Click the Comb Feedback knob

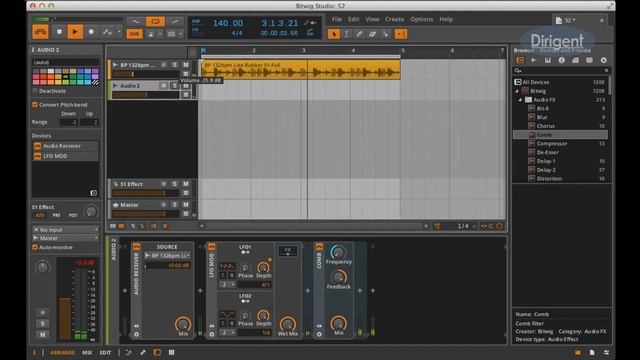338,278
